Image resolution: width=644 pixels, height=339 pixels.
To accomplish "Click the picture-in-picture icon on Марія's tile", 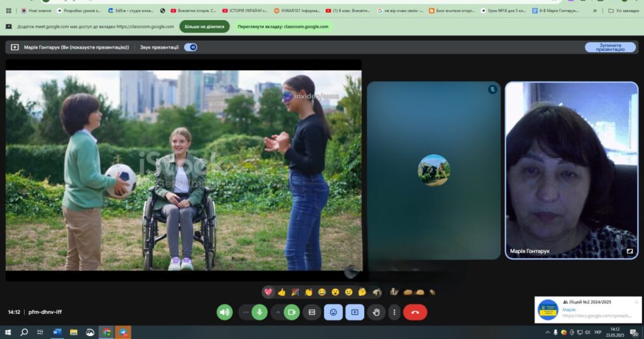I will point(630,251).
